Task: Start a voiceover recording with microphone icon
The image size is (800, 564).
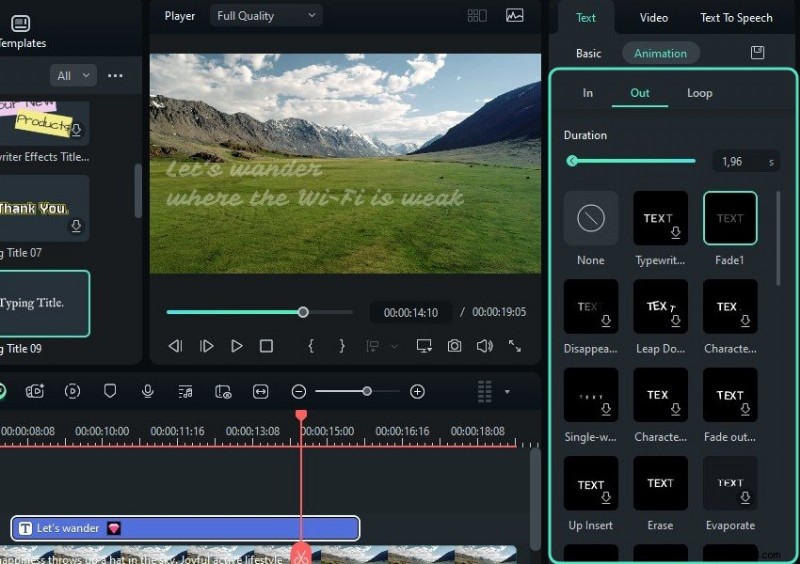Action: [x=147, y=391]
